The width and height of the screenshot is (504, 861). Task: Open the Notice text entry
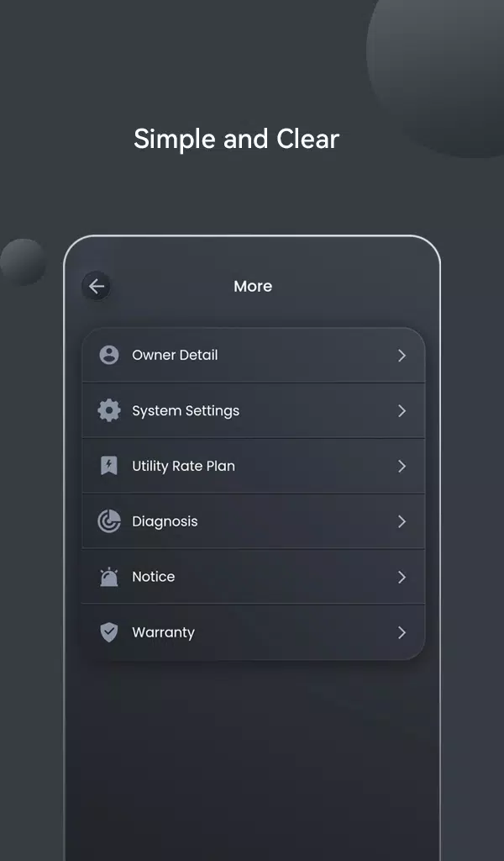point(154,577)
